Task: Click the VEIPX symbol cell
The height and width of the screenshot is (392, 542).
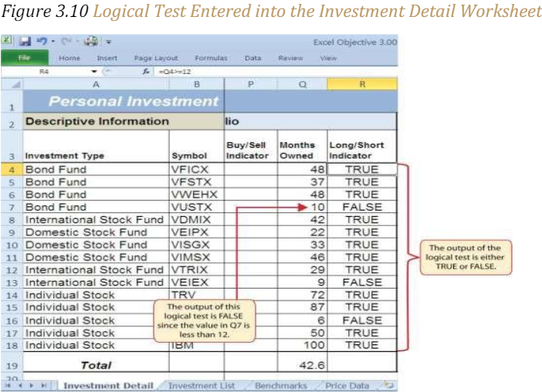Action: [x=197, y=232]
